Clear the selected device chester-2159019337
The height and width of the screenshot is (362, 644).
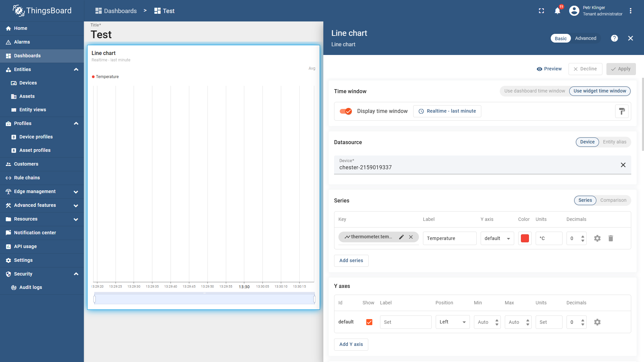tap(623, 165)
